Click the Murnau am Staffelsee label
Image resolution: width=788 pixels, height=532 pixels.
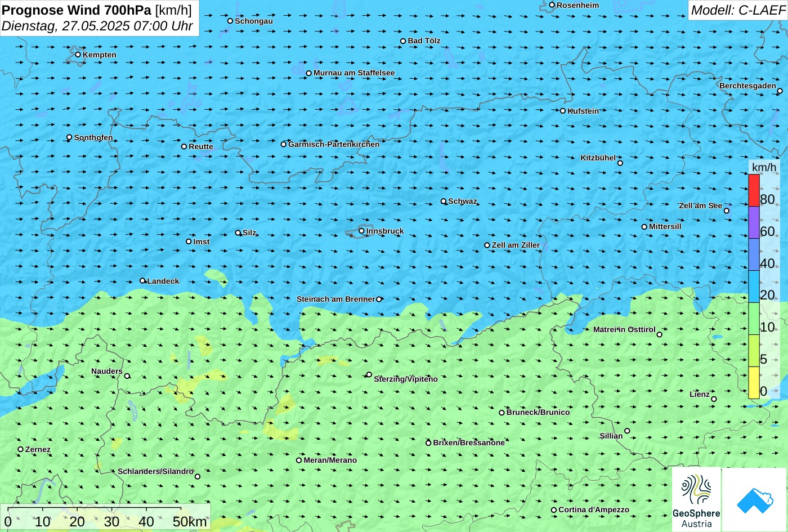(x=354, y=73)
